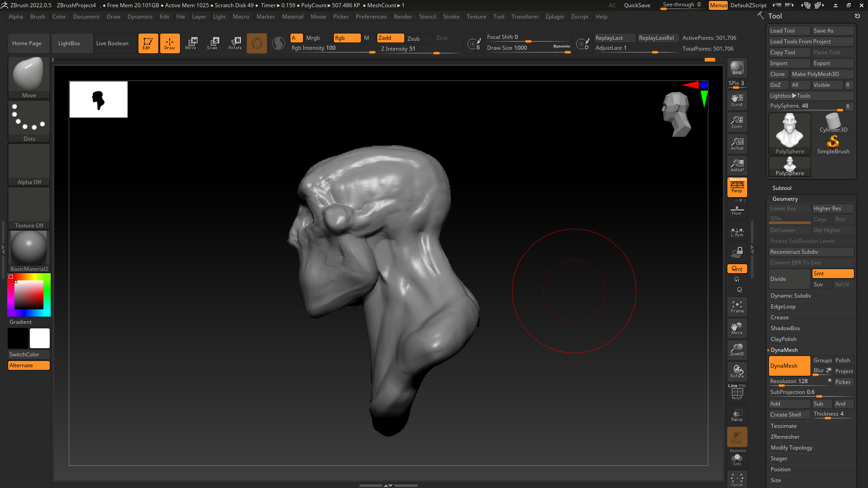Disable the Smt smoothing option
The width and height of the screenshot is (868, 488).
[832, 274]
